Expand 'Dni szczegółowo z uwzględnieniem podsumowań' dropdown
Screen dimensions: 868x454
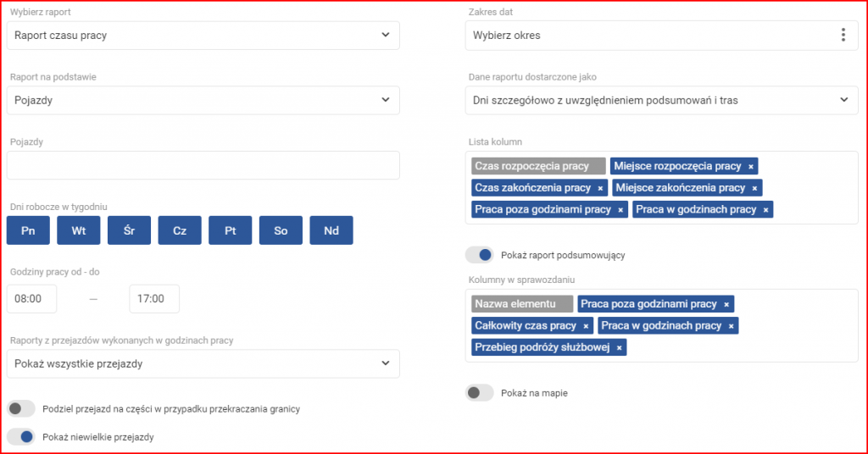661,100
